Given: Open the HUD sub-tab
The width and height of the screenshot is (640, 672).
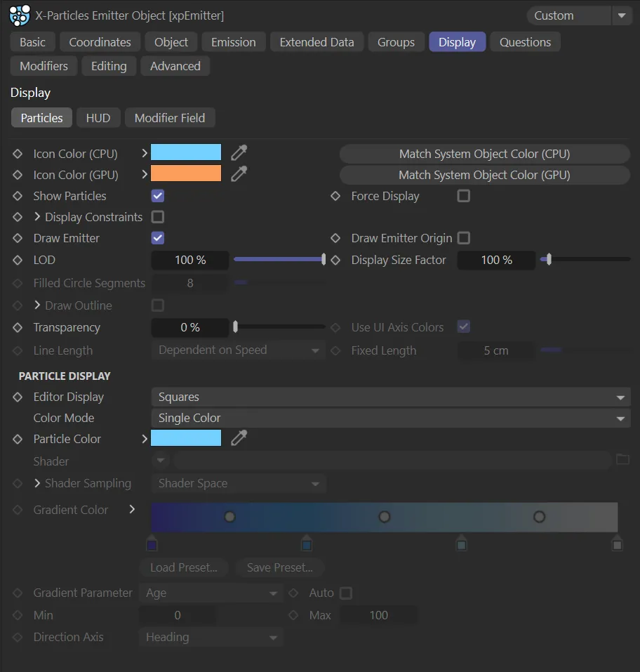Looking at the screenshot, I should click(x=98, y=118).
